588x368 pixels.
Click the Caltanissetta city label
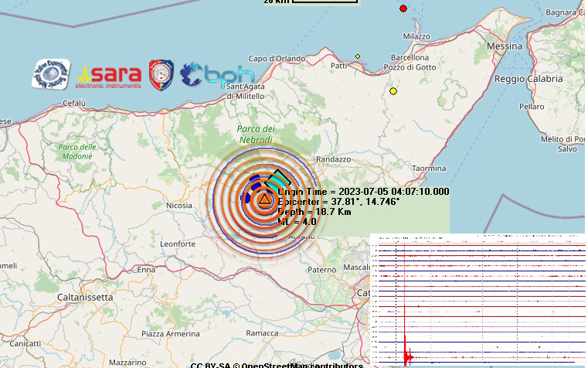[87, 297]
